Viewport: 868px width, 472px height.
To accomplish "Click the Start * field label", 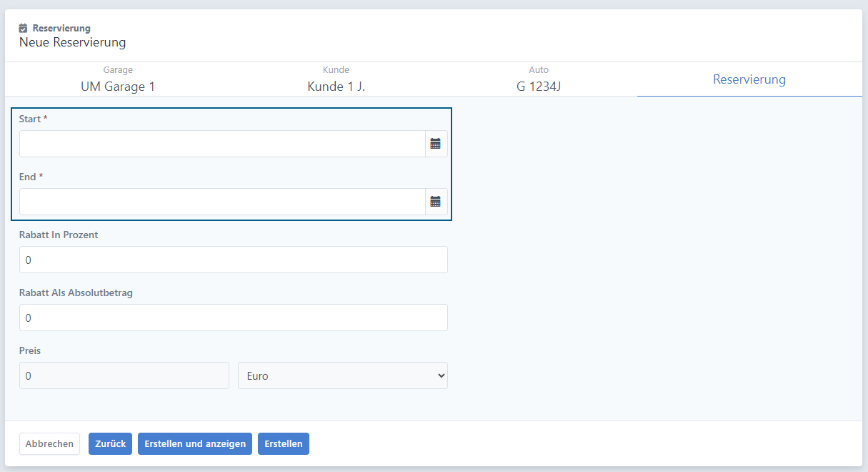I will coord(34,119).
